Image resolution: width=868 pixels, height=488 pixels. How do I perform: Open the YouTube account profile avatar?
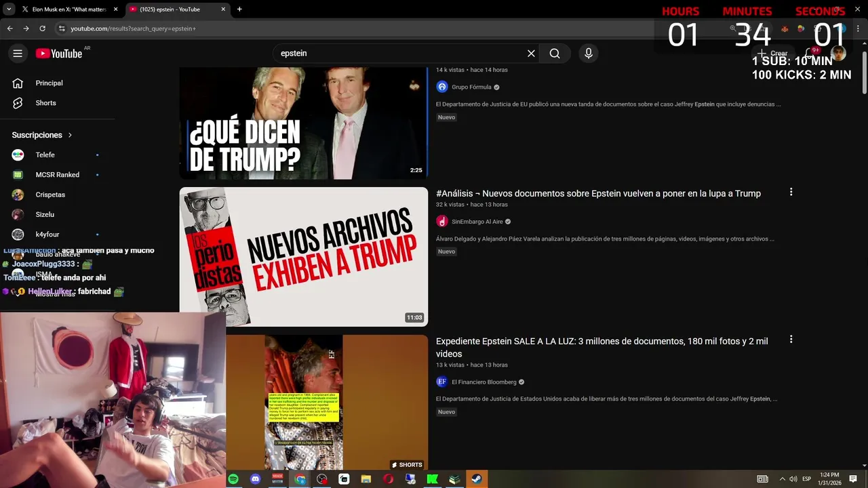tap(839, 53)
